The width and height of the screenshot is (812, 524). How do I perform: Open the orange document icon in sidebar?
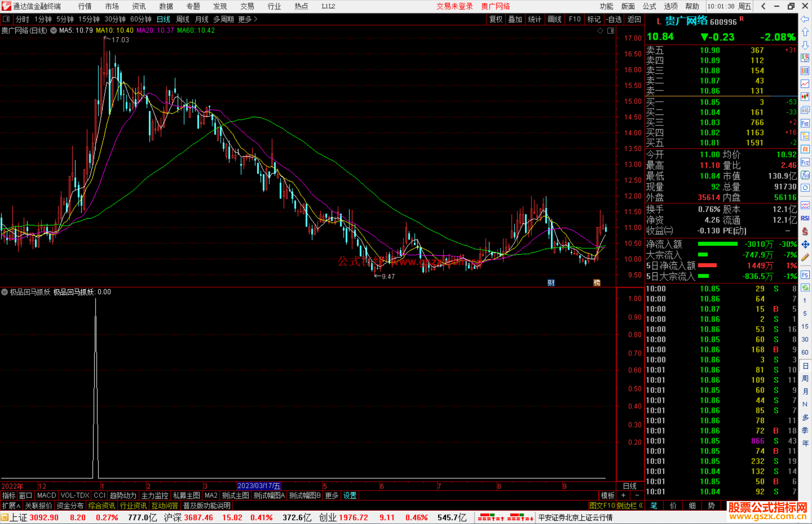805,149
